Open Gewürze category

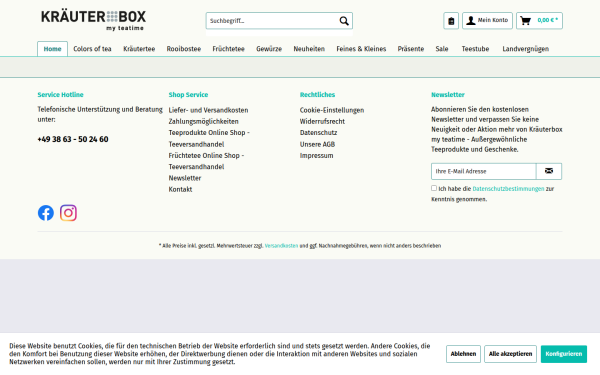[269, 49]
